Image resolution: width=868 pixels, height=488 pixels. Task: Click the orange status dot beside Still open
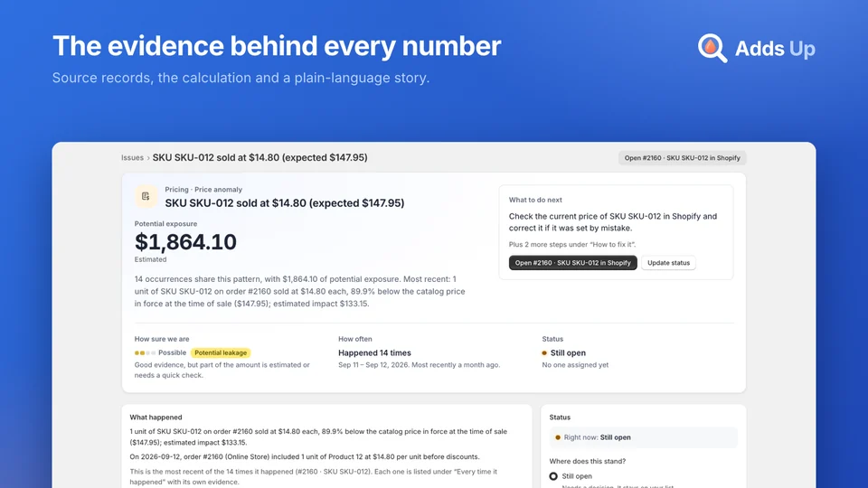pyautogui.click(x=544, y=353)
